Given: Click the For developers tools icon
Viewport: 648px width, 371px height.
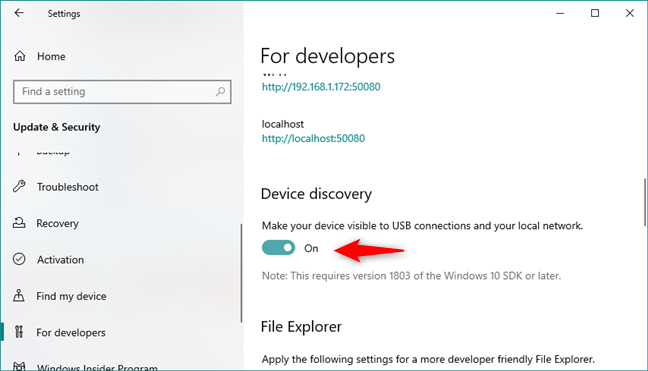Looking at the screenshot, I should (19, 332).
